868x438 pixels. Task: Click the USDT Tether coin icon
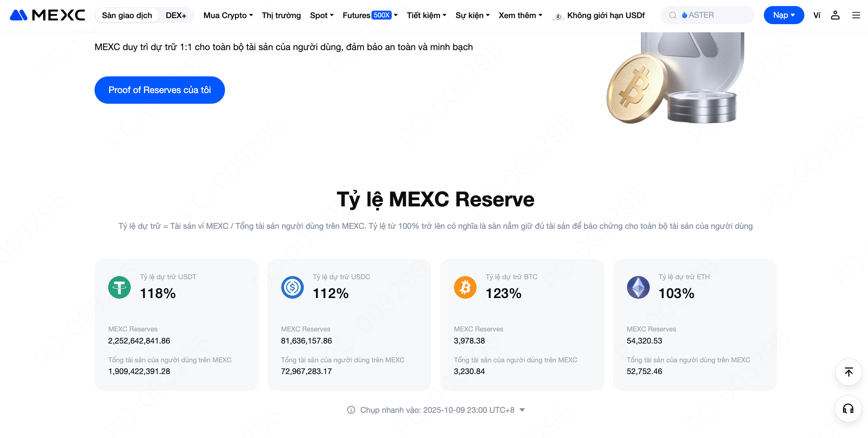tap(119, 287)
